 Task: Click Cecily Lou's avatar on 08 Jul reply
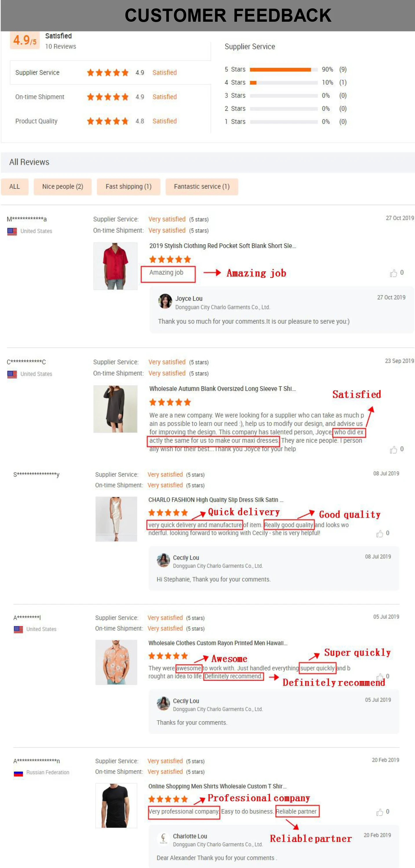[164, 560]
